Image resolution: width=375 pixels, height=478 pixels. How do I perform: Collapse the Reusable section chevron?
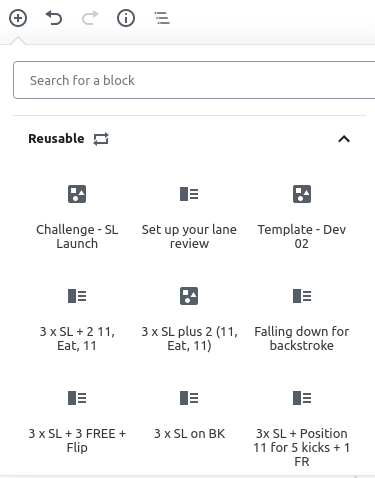[344, 139]
